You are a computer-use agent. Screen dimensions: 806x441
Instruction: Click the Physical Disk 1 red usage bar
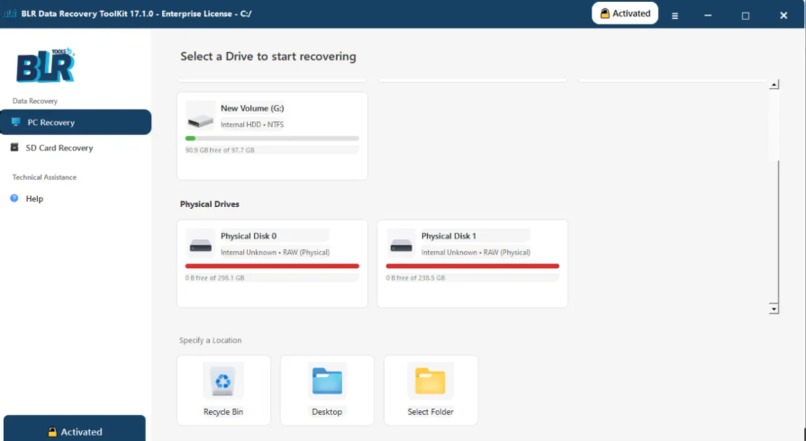coord(472,266)
